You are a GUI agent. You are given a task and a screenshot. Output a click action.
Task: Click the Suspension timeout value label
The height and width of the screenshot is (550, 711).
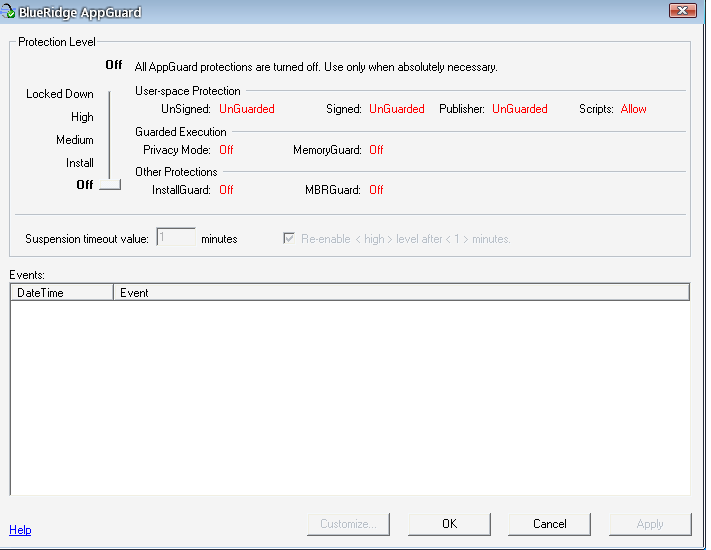pyautogui.click(x=87, y=239)
